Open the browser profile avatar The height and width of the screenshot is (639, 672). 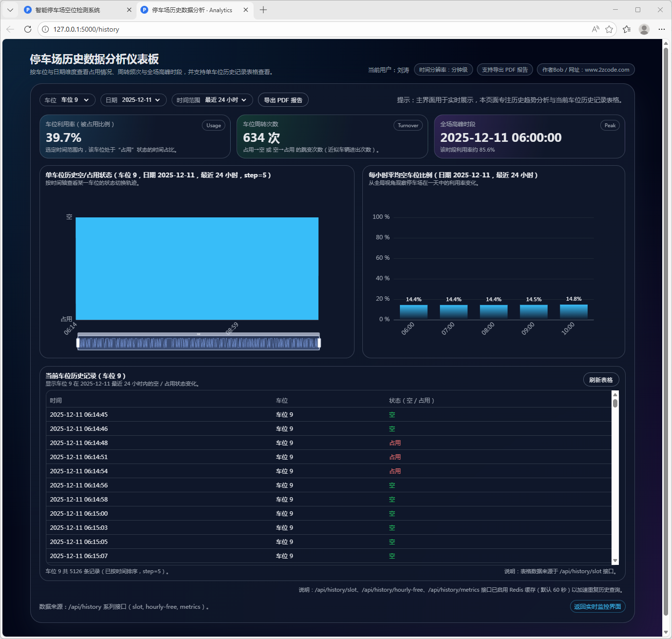644,29
